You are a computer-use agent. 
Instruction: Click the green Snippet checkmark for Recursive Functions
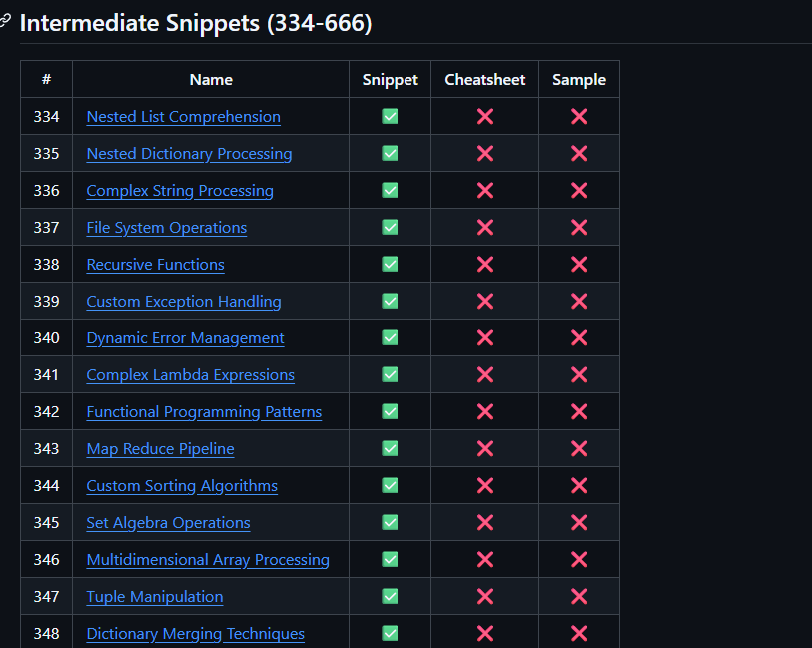(390, 264)
